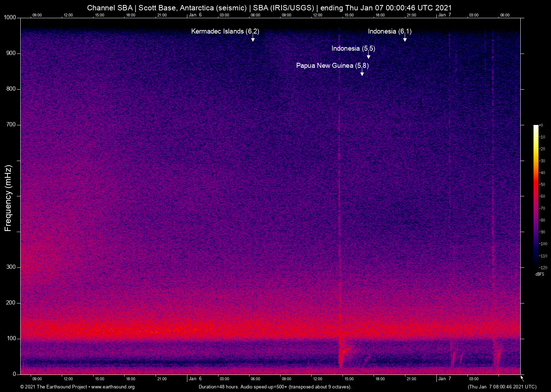Screen dimensions: 551x392
Task: Click the arrow below Kermadec Islands (6.2)
Action: coord(253,38)
